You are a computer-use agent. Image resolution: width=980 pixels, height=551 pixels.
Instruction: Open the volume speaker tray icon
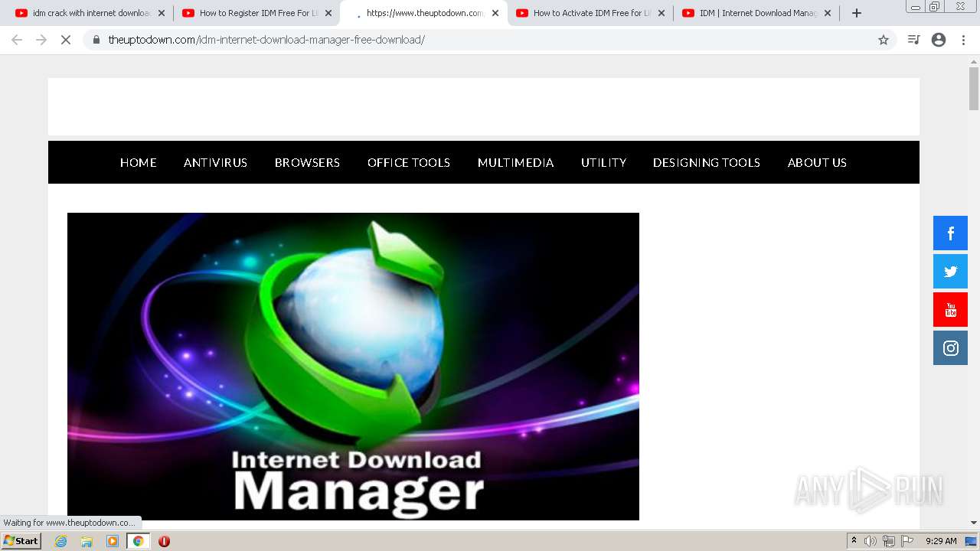click(871, 541)
